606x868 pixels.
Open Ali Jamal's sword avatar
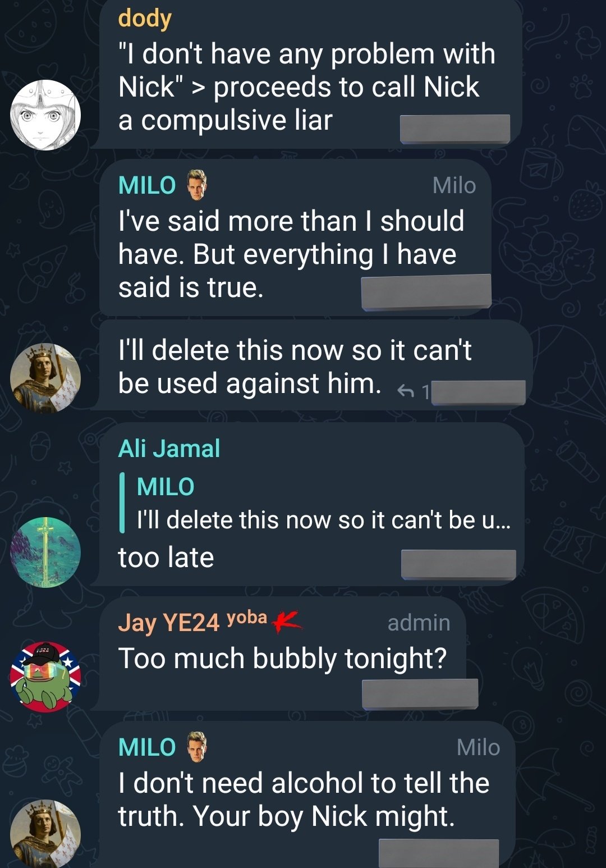[x=45, y=552]
